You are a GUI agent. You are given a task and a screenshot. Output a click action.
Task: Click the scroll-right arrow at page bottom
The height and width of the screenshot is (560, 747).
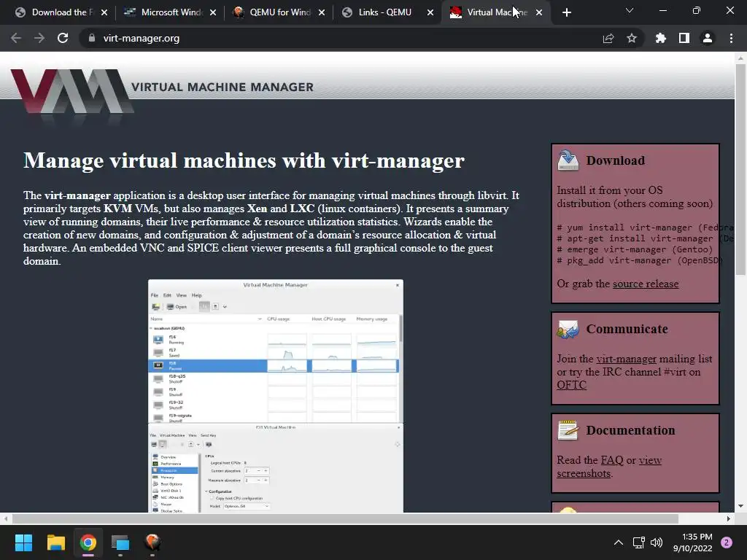tap(729, 518)
